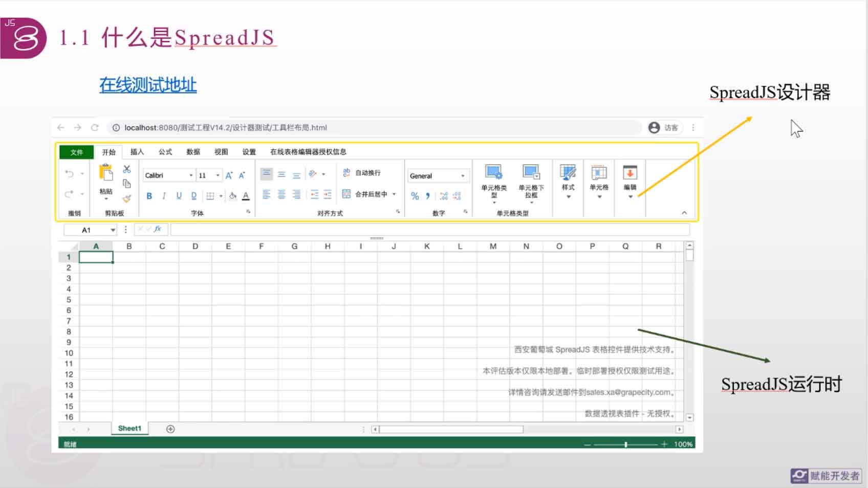Click the copy icon in clipboard group
The width and height of the screenshot is (868, 488).
(127, 184)
